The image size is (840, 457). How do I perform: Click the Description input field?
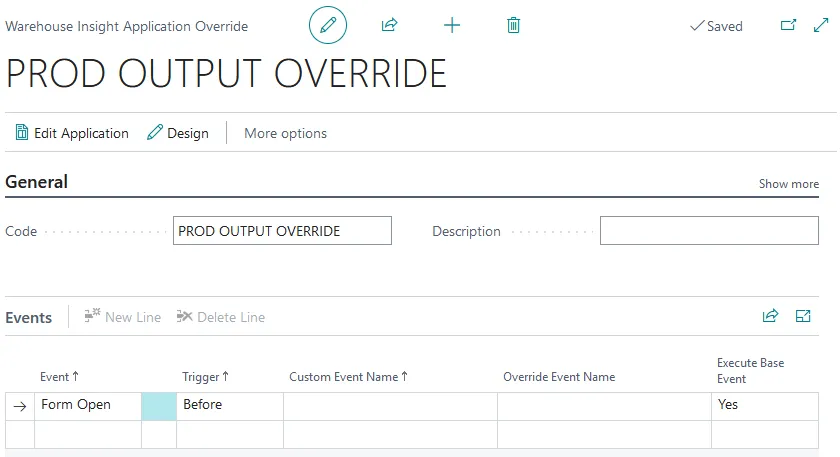tap(708, 231)
